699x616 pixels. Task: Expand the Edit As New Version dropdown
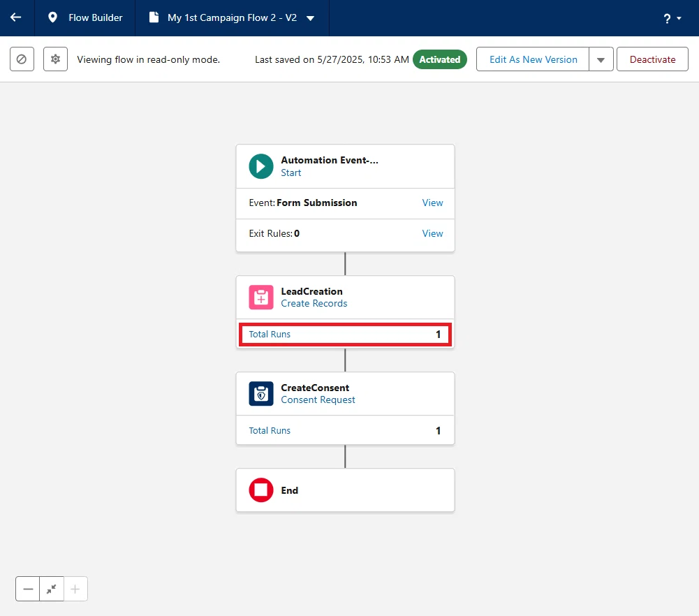601,59
